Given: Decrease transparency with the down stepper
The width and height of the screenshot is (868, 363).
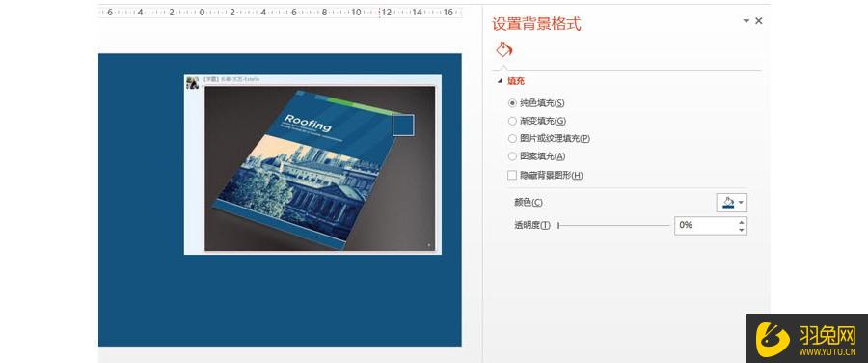Looking at the screenshot, I should [x=742, y=230].
